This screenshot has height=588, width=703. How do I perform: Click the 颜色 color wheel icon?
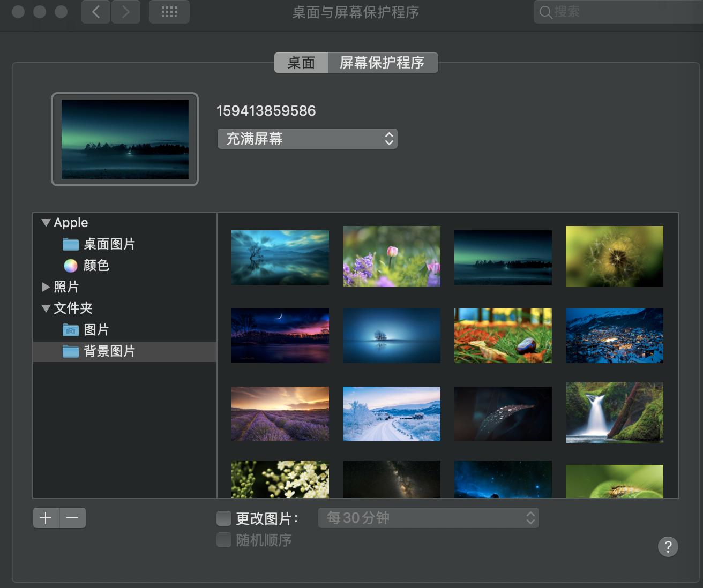click(70, 266)
